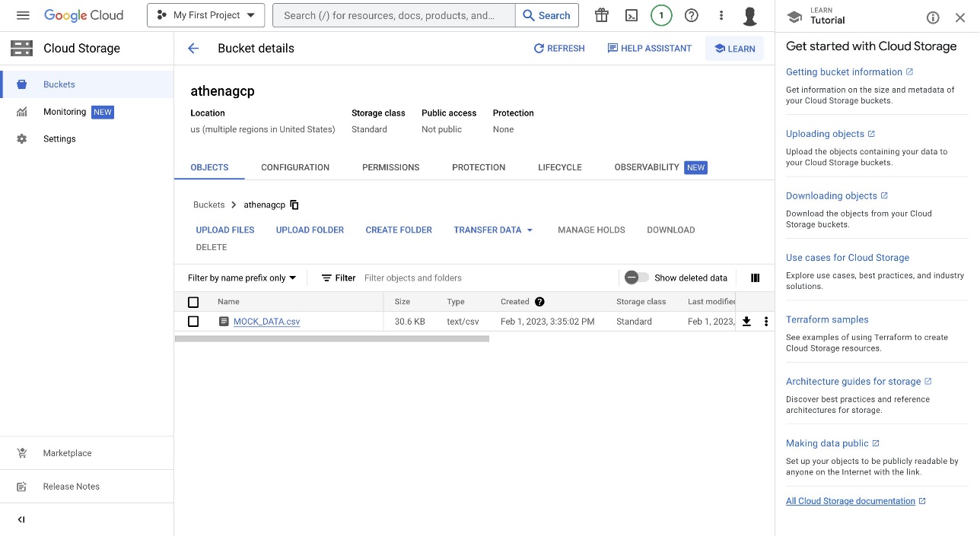Click Upload Folder button
This screenshot has width=980, height=536.
coord(310,230)
